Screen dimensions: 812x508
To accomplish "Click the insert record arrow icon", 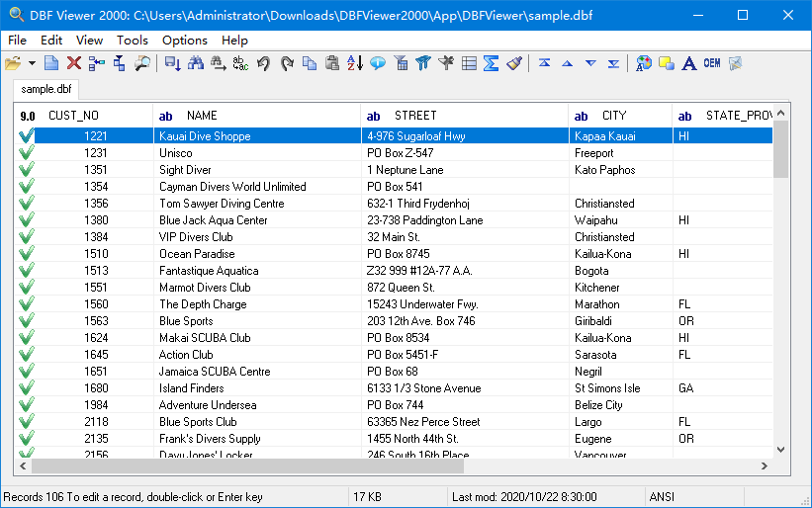I will [96, 63].
